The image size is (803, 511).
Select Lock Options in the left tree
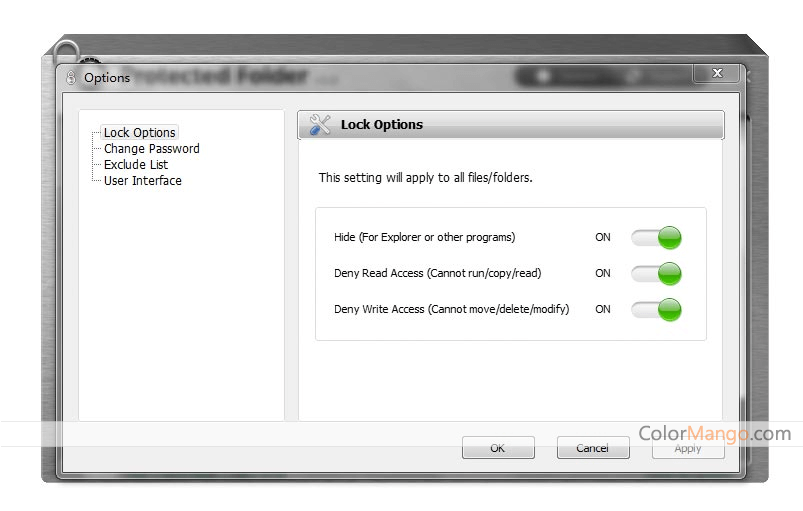tap(140, 133)
